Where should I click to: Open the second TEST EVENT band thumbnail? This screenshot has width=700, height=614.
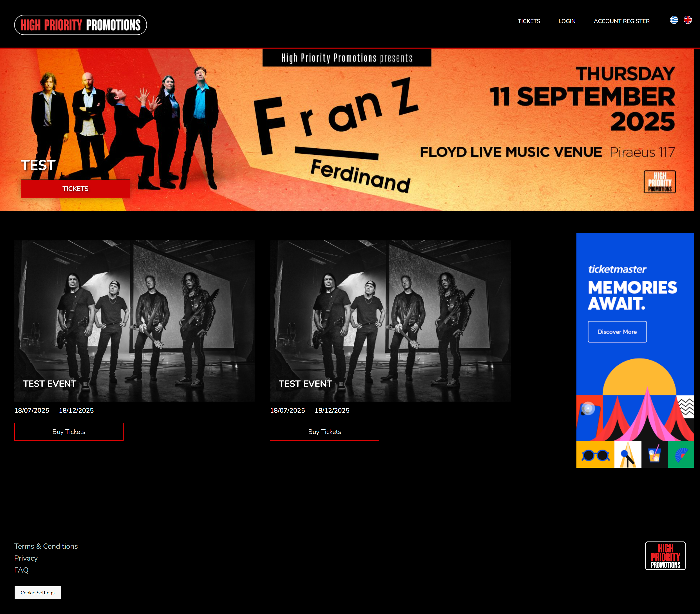pyautogui.click(x=391, y=321)
